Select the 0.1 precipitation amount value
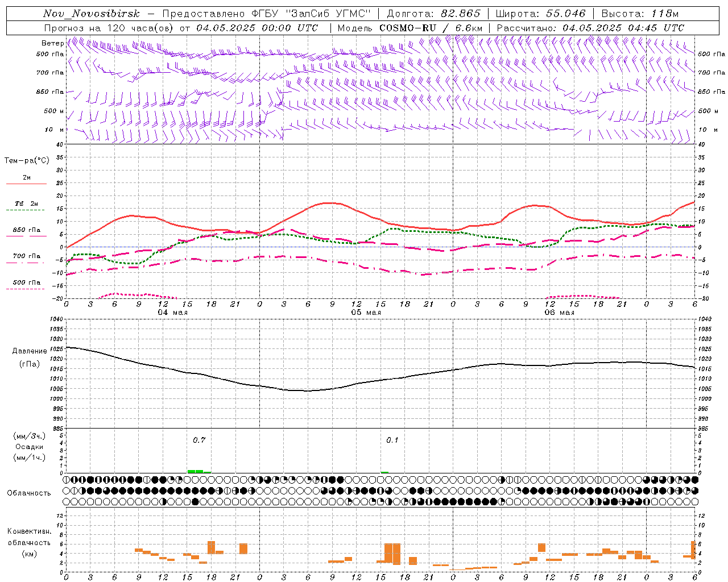Viewport: 728px width, 582px height. pos(392,440)
